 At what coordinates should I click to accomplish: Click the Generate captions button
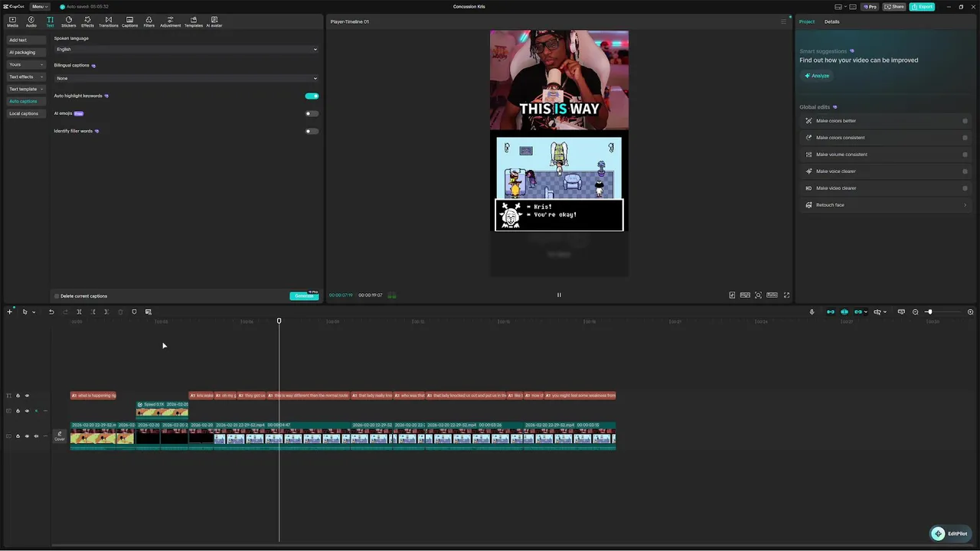pos(304,296)
